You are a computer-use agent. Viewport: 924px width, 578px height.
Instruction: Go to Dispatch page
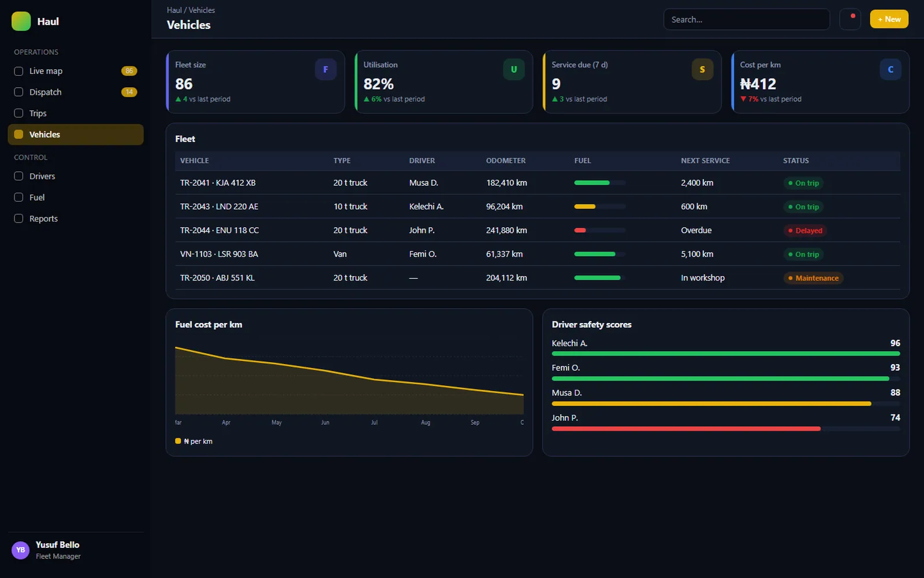[x=76, y=92]
